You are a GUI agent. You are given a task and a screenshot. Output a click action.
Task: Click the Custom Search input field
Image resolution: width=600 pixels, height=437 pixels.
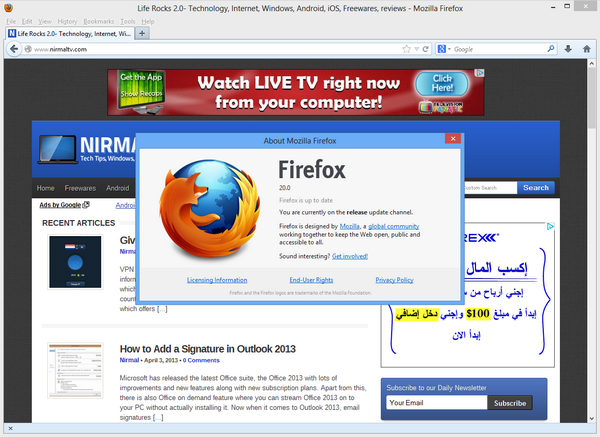click(x=491, y=188)
